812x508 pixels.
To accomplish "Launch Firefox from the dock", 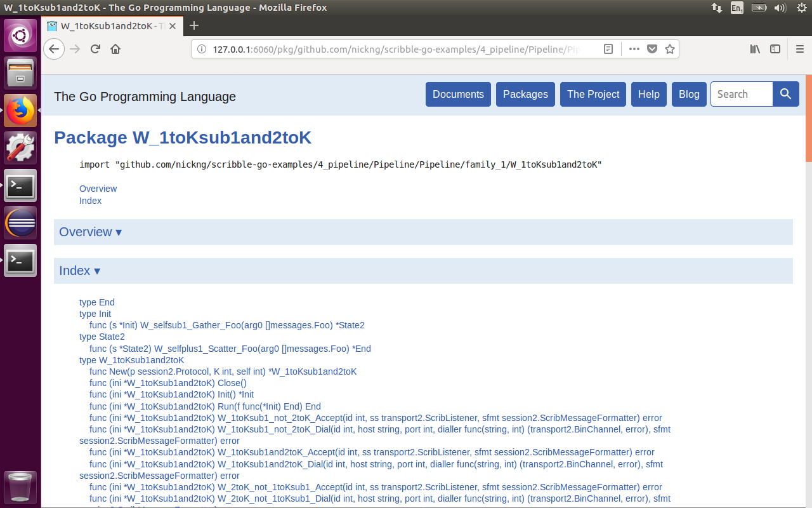I will pos(20,110).
